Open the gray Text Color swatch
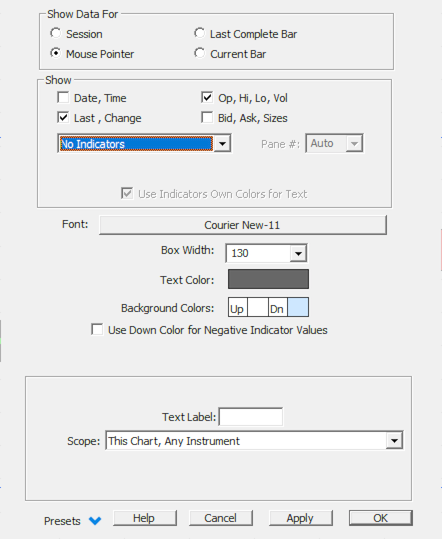 [268, 279]
